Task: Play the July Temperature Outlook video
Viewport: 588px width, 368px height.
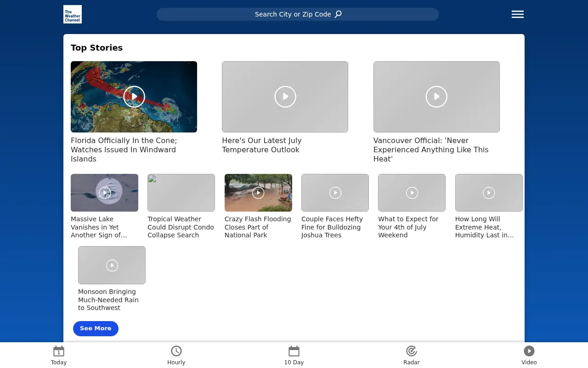Action: pyautogui.click(x=285, y=97)
